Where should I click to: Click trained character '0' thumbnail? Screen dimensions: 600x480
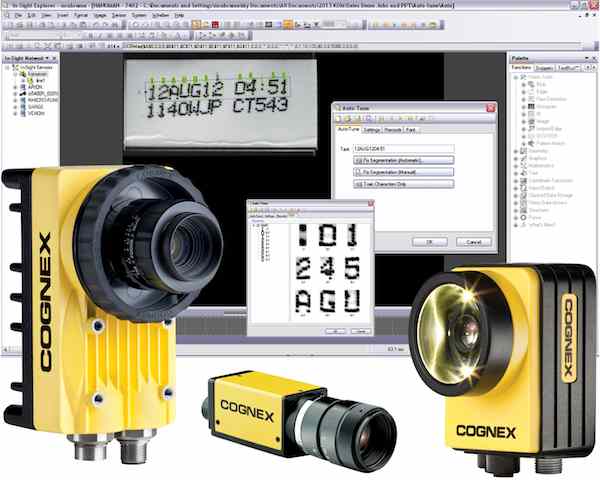tap(328, 236)
